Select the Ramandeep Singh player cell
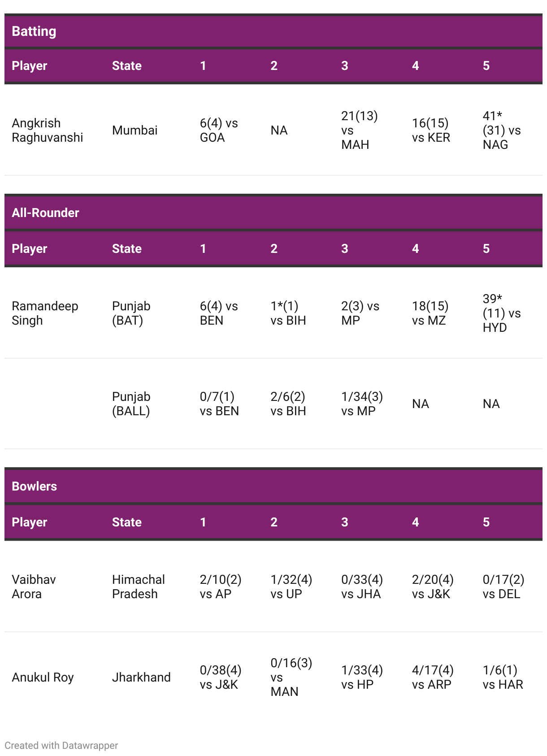 (x=45, y=313)
